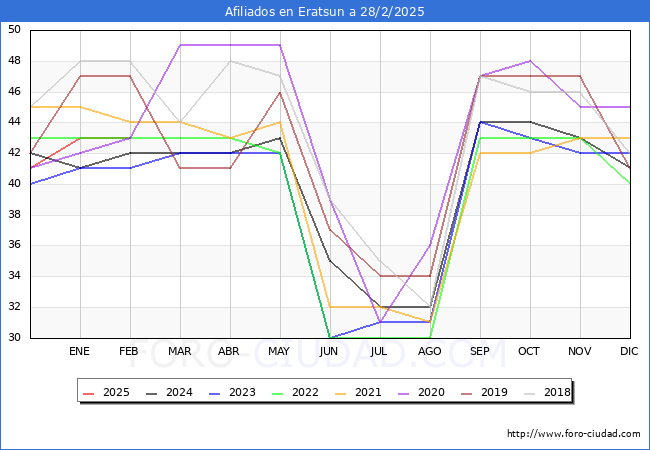
Task: Click the 48 value on y-axis
Action: (14, 60)
